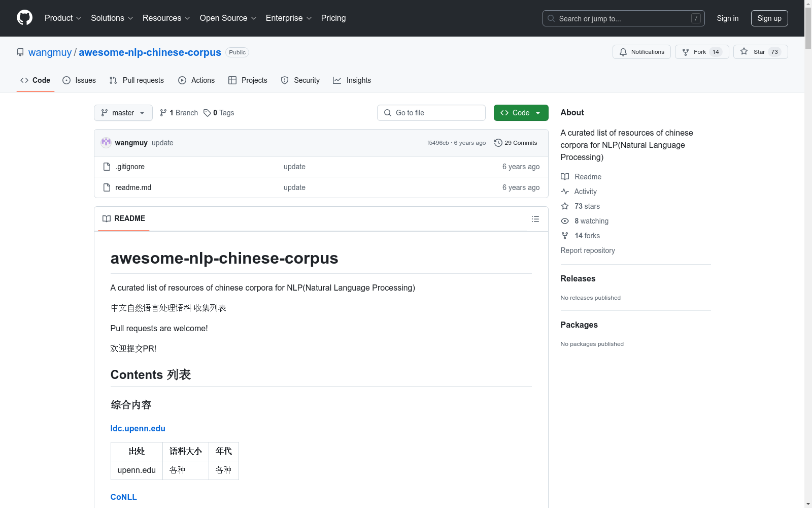Click the tag icon beside 0 Tags
812x508 pixels.
click(x=207, y=113)
